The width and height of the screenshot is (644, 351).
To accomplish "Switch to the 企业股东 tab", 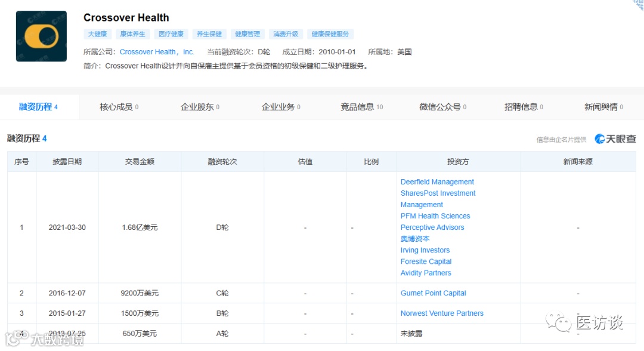I will click(x=200, y=107).
